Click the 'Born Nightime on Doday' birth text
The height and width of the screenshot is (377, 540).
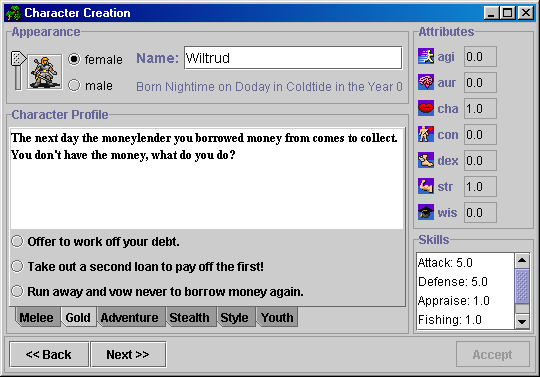(x=269, y=86)
